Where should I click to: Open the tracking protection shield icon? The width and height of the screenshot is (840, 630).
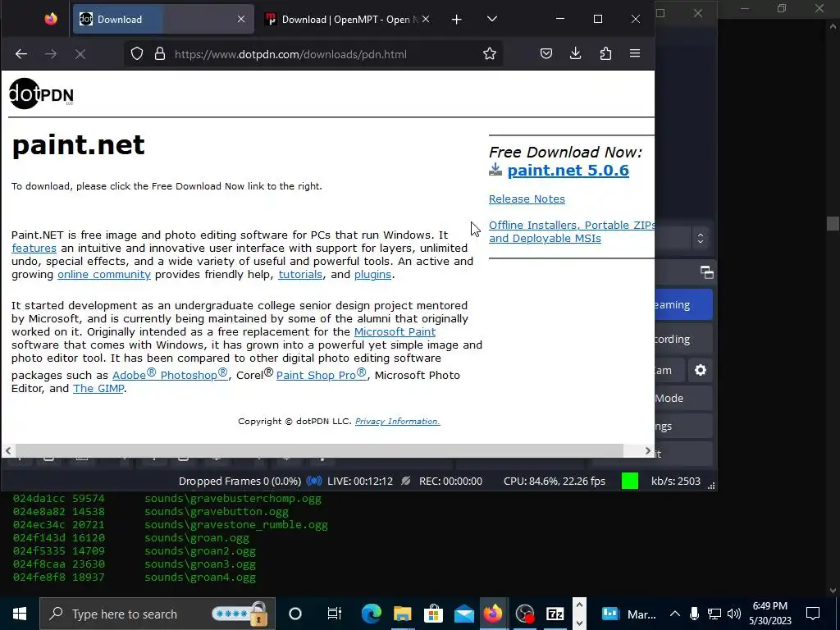137,53
